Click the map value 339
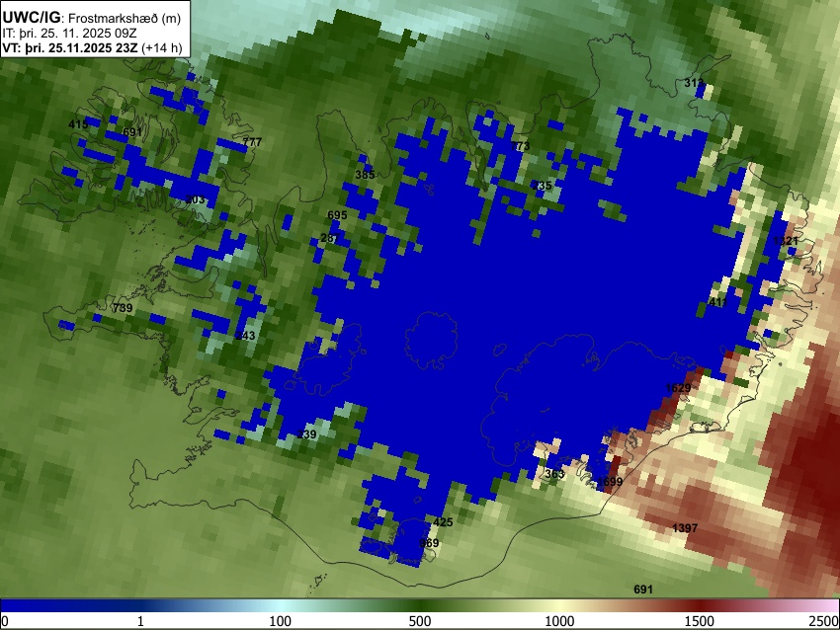The image size is (840, 630). pyautogui.click(x=306, y=434)
